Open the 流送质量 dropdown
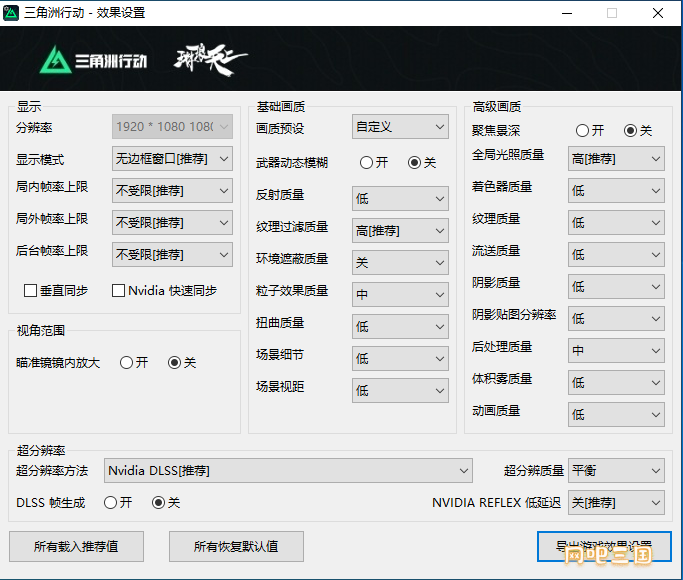This screenshot has width=683, height=580. 616,255
